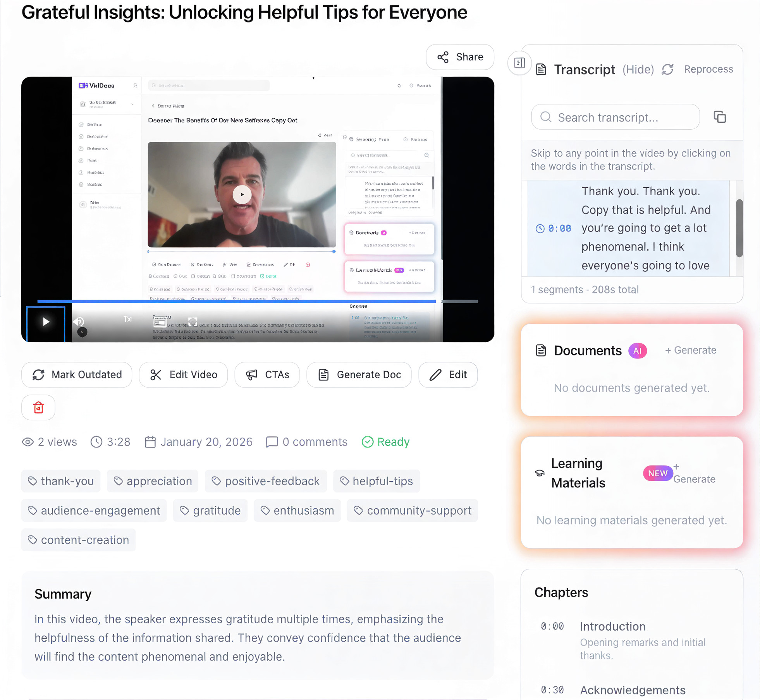
Task: Open the CTAs megaphone button
Action: point(267,374)
